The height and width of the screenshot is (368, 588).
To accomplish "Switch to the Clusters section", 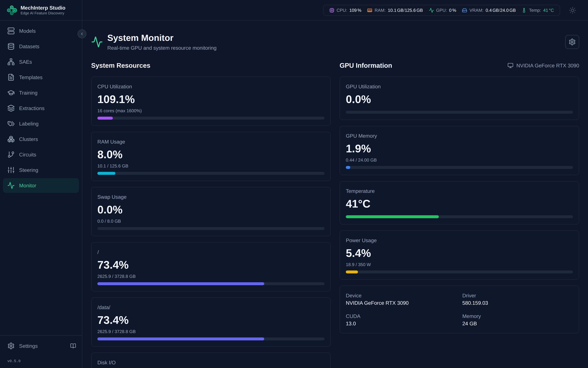I will (41, 139).
